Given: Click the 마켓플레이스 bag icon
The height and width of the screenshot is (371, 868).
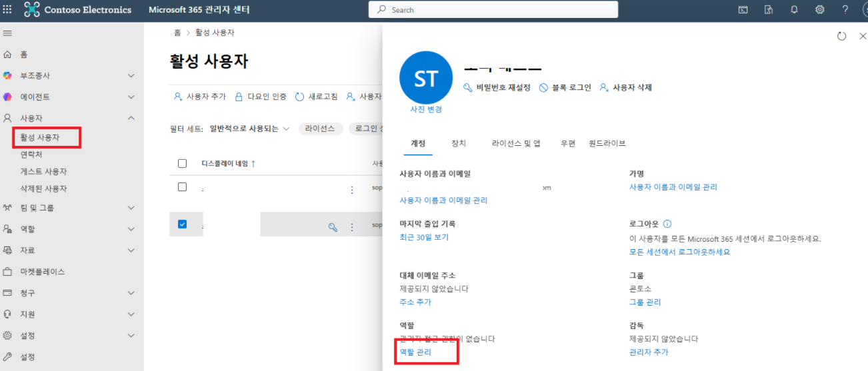Looking at the screenshot, I should [x=7, y=272].
